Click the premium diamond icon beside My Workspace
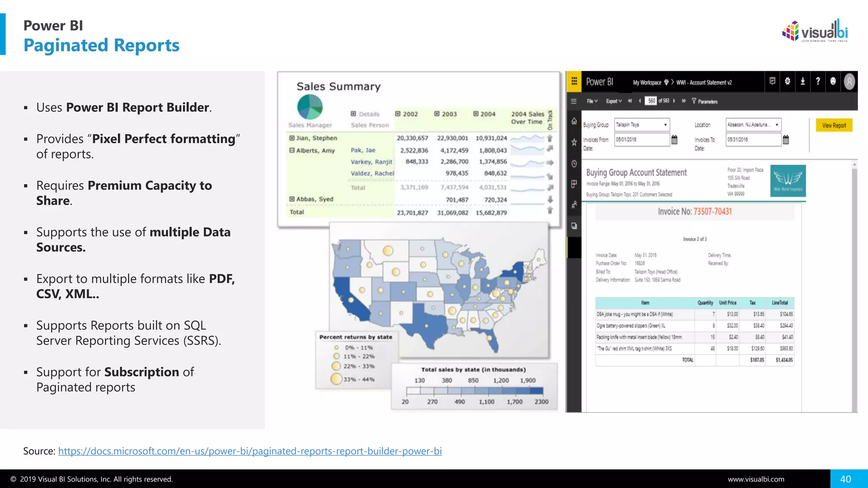Screen dimensions: 868x488 click(x=666, y=82)
